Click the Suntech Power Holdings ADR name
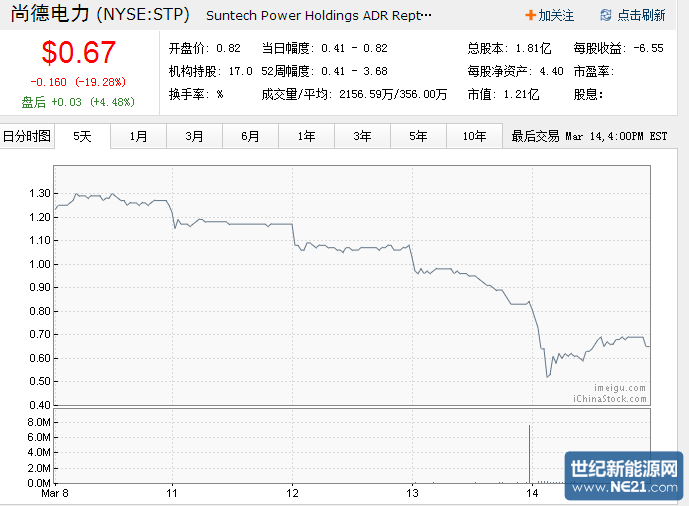The image size is (689, 506). pyautogui.click(x=319, y=17)
